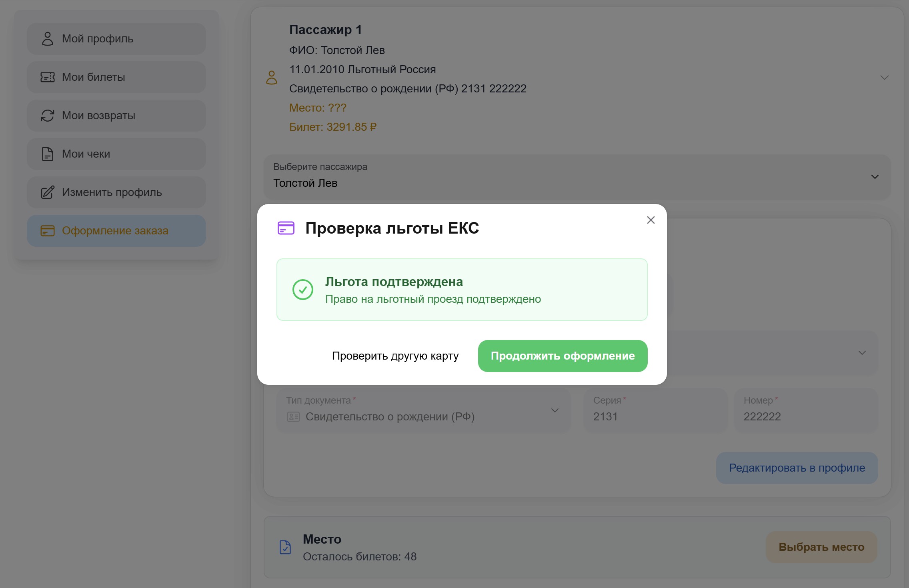Click the document icon beside Мои чеки

coord(48,154)
